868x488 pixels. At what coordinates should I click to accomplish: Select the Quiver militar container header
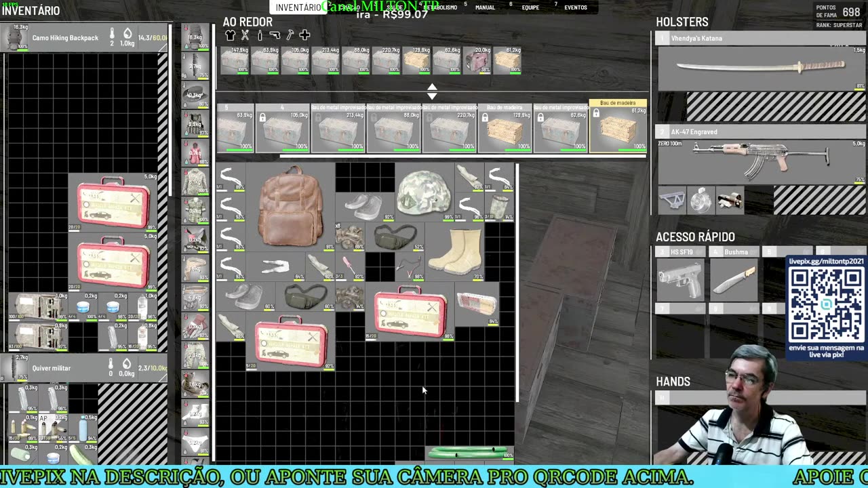84,368
